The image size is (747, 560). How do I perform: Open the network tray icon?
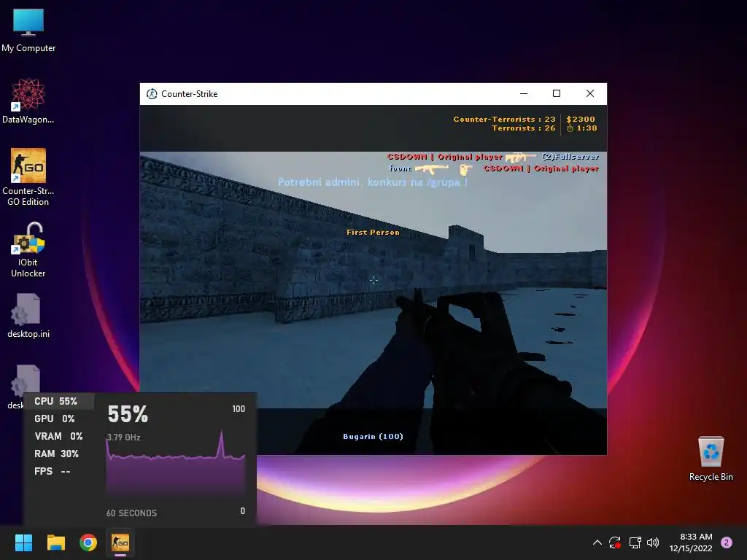pyautogui.click(x=635, y=542)
